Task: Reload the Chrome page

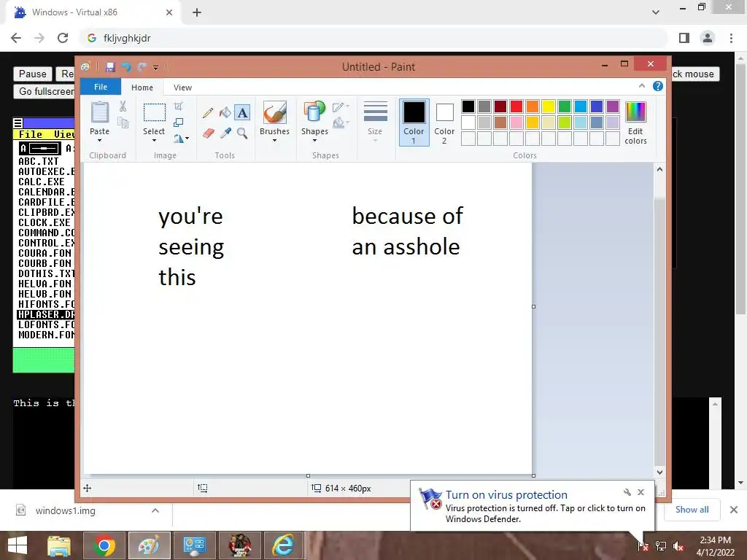Action: tap(63, 38)
